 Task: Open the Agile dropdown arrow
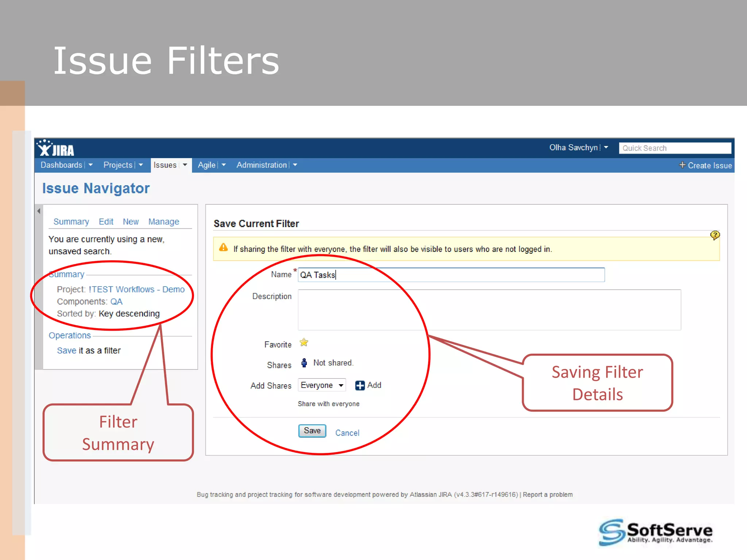coord(224,165)
